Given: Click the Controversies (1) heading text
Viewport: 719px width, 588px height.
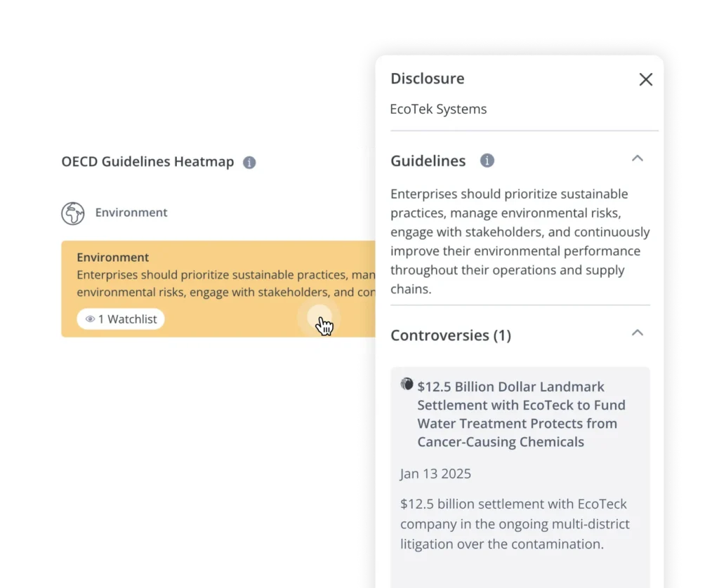Looking at the screenshot, I should pos(451,335).
